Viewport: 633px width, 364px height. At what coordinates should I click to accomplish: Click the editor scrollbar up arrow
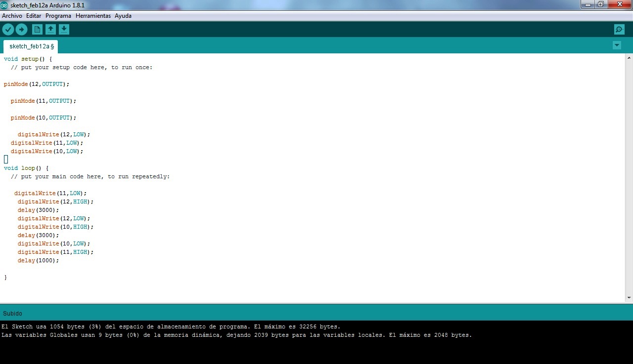coord(629,57)
